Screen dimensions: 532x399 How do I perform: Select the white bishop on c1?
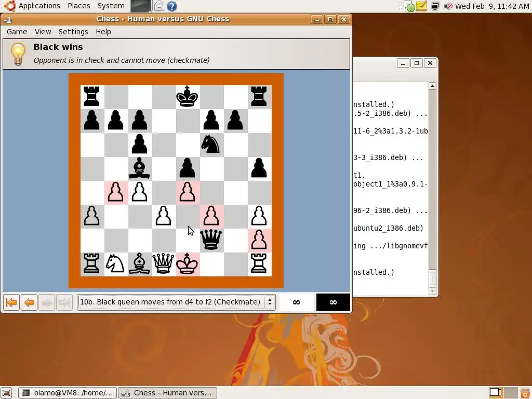click(139, 263)
